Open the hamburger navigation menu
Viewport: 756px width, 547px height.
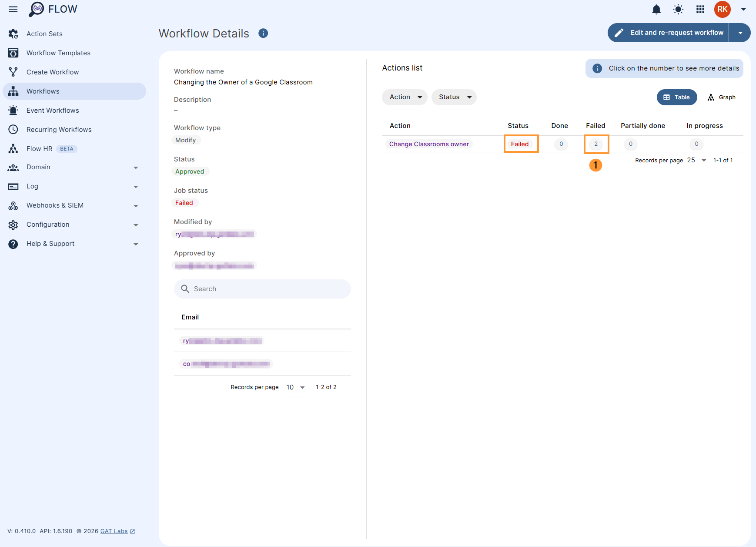(13, 9)
